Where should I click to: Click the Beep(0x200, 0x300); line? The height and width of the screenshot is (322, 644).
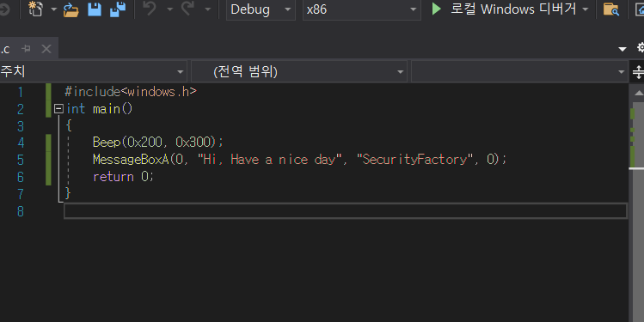(x=158, y=142)
